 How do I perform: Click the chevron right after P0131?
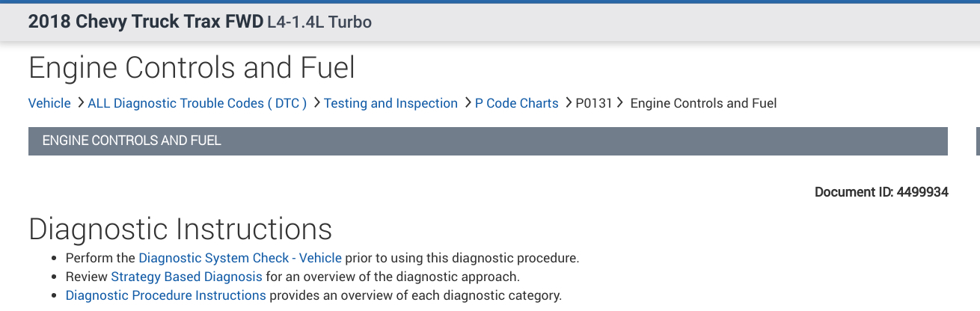click(x=621, y=103)
